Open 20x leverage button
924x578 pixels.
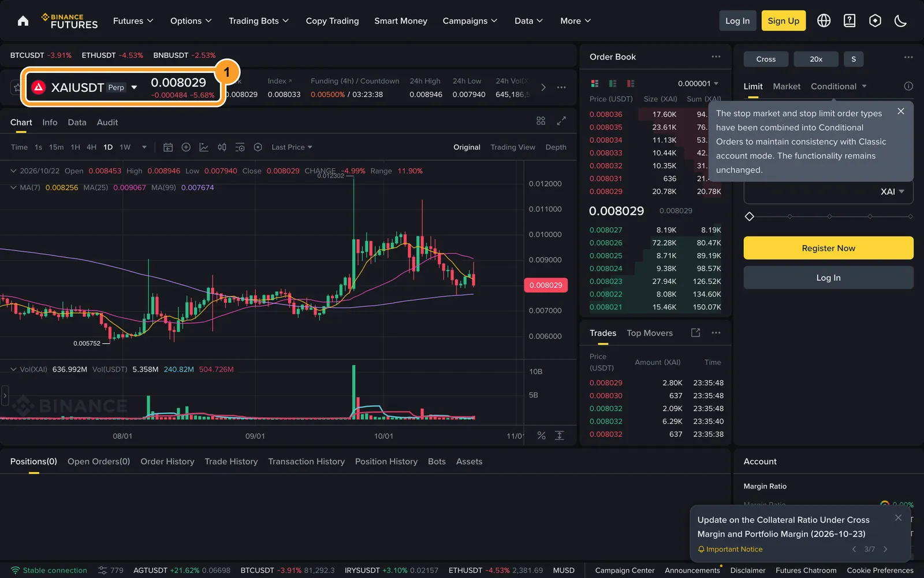(x=816, y=59)
